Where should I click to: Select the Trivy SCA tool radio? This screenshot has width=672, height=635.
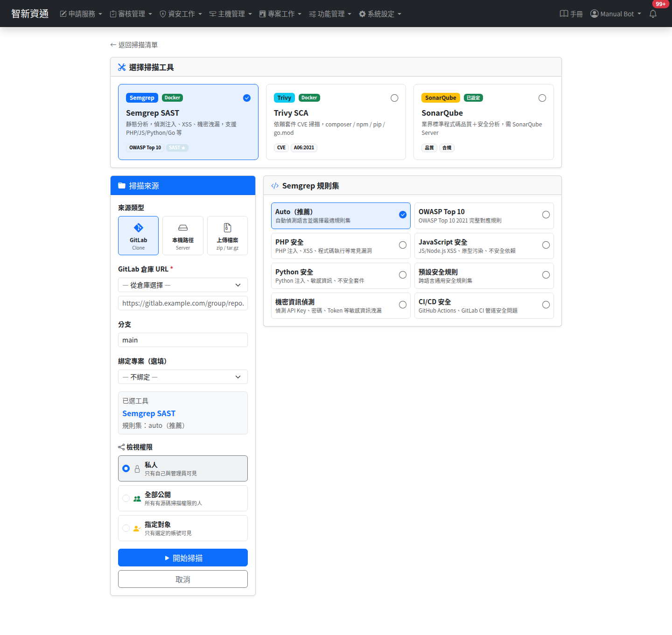[x=394, y=98]
